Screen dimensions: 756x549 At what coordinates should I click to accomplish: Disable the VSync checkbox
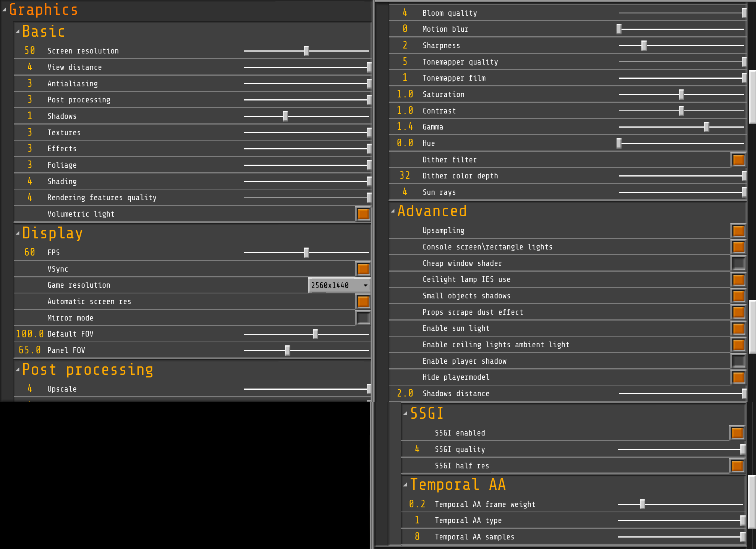click(x=363, y=269)
